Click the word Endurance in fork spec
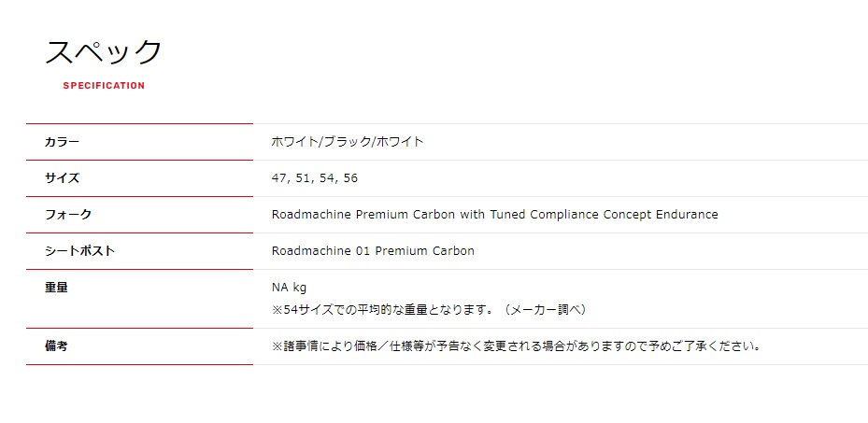Screen dimensions: 868x423 pyautogui.click(x=687, y=215)
